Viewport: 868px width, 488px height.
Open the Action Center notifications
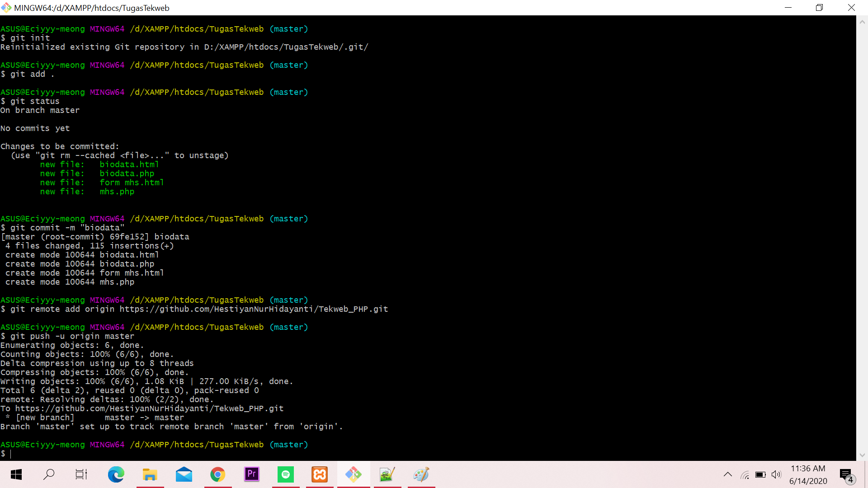click(x=846, y=474)
